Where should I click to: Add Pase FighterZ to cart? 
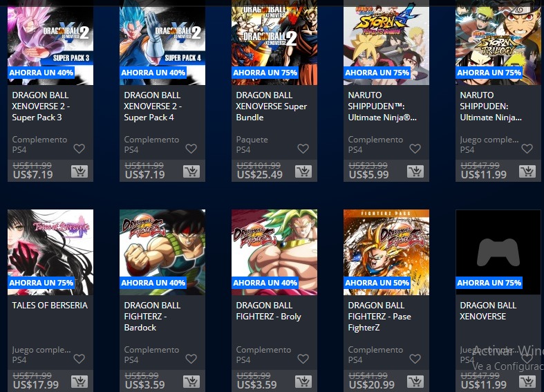415,382
